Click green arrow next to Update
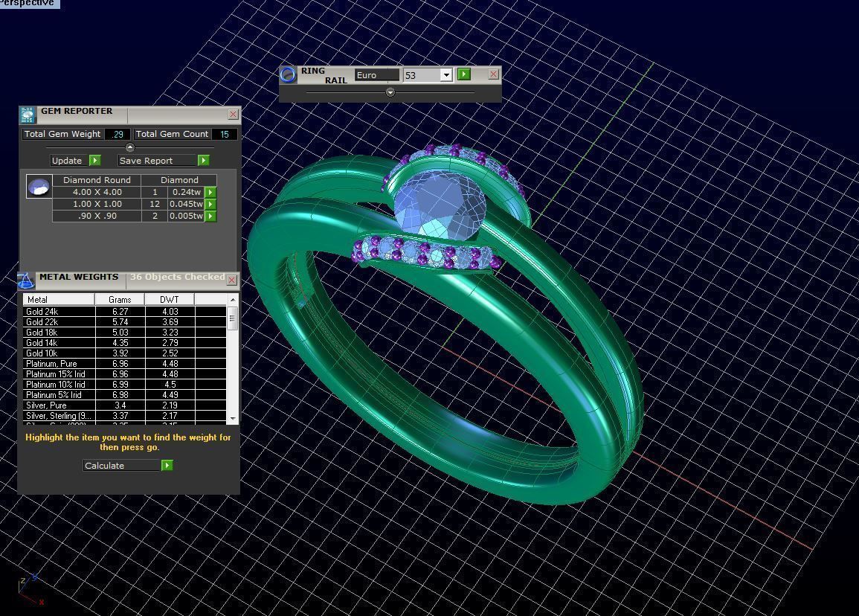This screenshot has height=616, width=859. tap(95, 160)
